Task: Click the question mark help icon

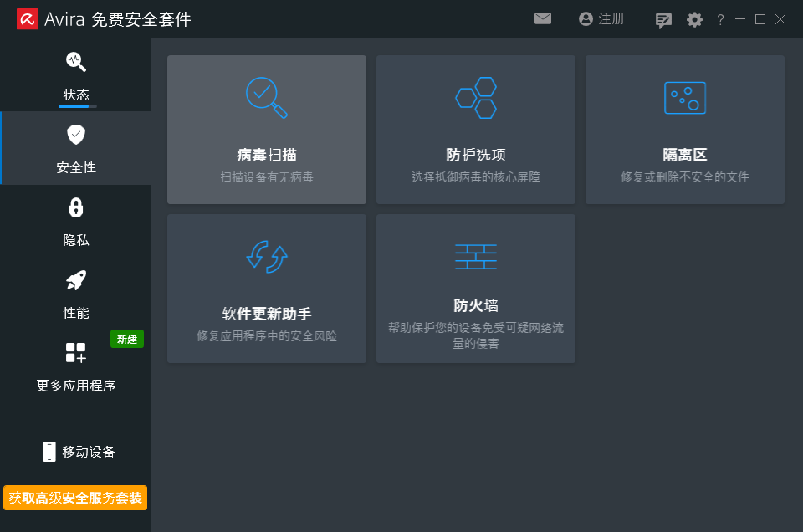Action: [720, 19]
